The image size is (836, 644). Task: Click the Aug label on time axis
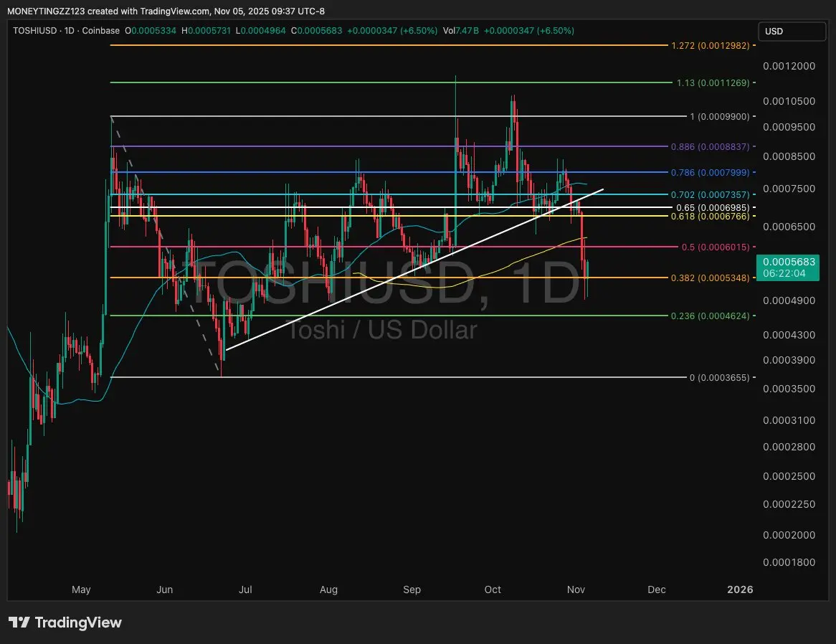328,589
